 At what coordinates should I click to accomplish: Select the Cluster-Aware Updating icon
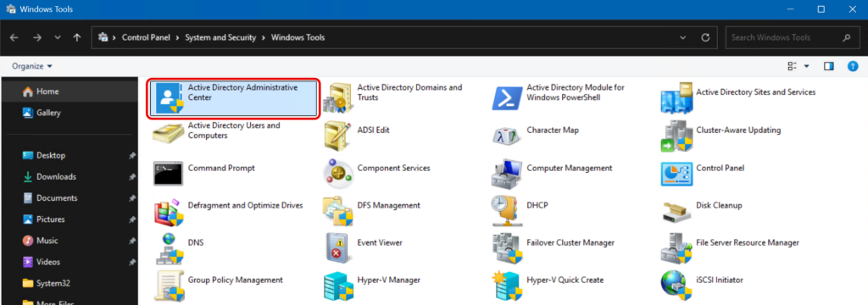677,136
